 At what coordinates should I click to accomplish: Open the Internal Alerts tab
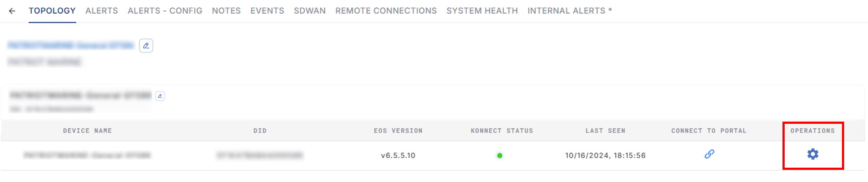[x=569, y=11]
